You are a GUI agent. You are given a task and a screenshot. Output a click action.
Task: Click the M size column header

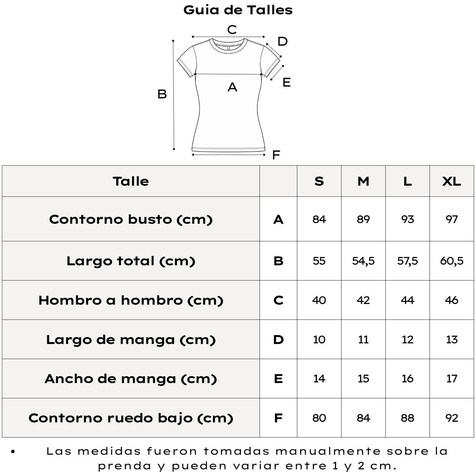point(363,181)
